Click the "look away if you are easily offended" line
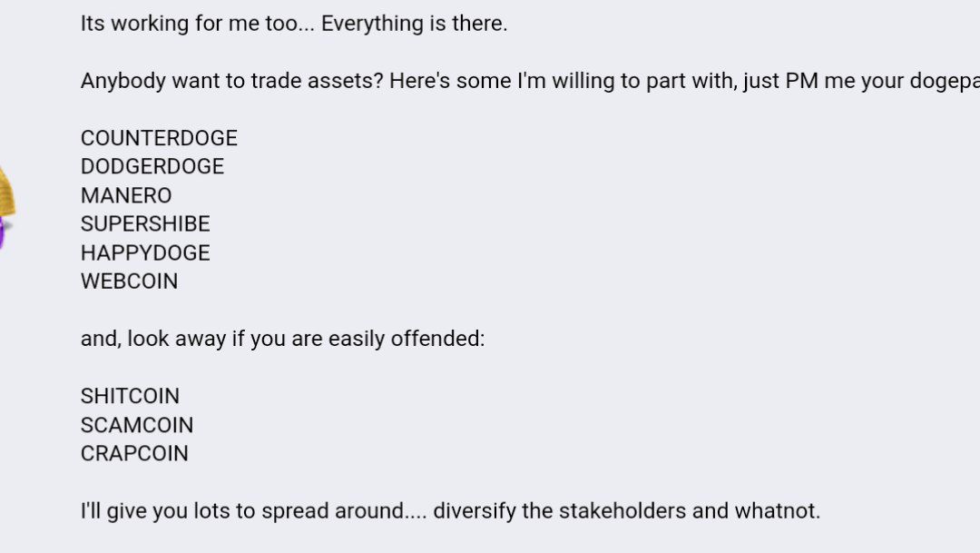Screen dimensions: 980x553 tap(306, 339)
